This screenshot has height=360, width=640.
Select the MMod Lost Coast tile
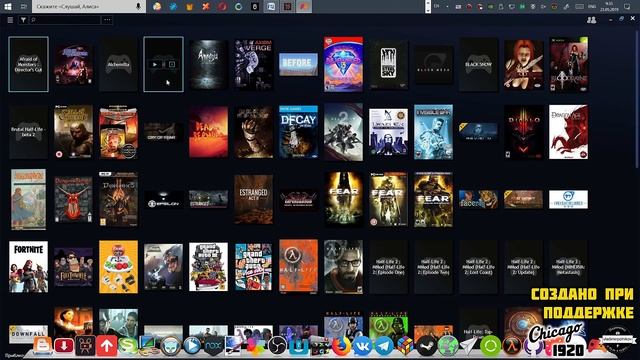click(478, 267)
